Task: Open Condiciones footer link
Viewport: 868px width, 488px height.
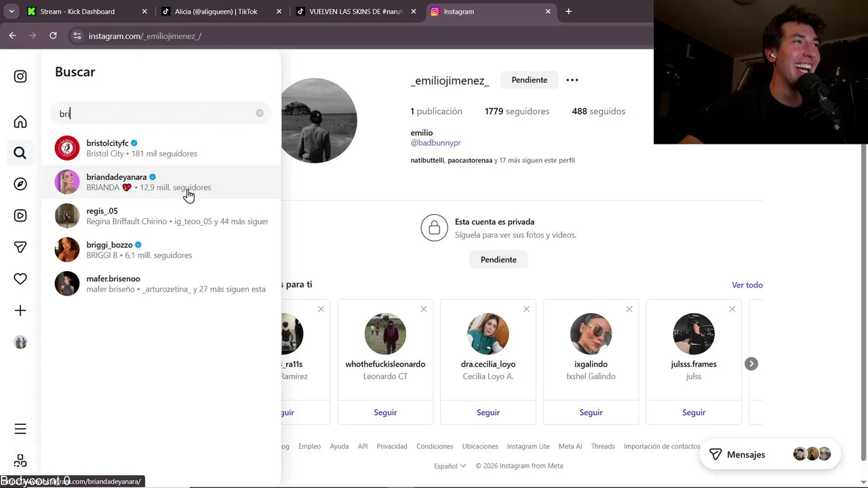Action: (x=435, y=447)
